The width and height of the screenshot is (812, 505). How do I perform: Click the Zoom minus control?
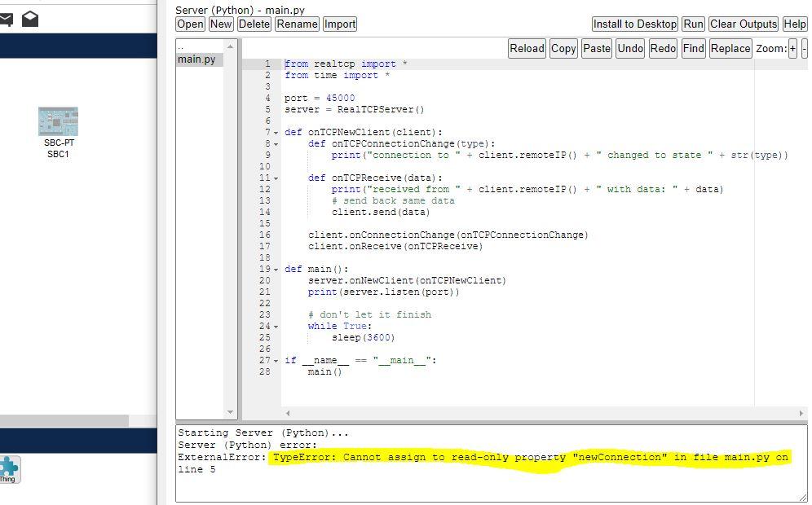805,49
